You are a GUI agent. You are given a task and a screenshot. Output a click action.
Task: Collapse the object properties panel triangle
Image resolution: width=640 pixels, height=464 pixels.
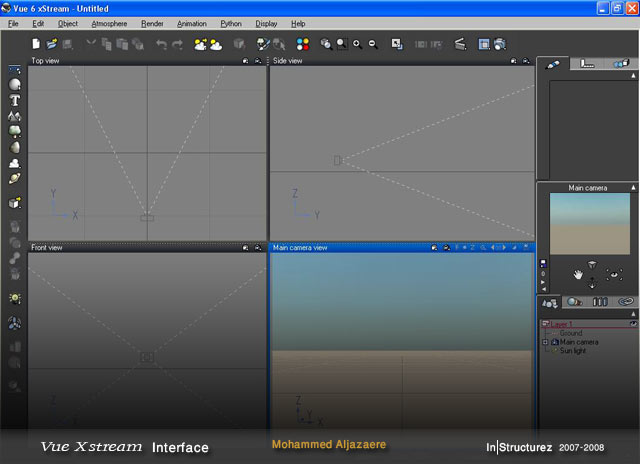coord(633,75)
